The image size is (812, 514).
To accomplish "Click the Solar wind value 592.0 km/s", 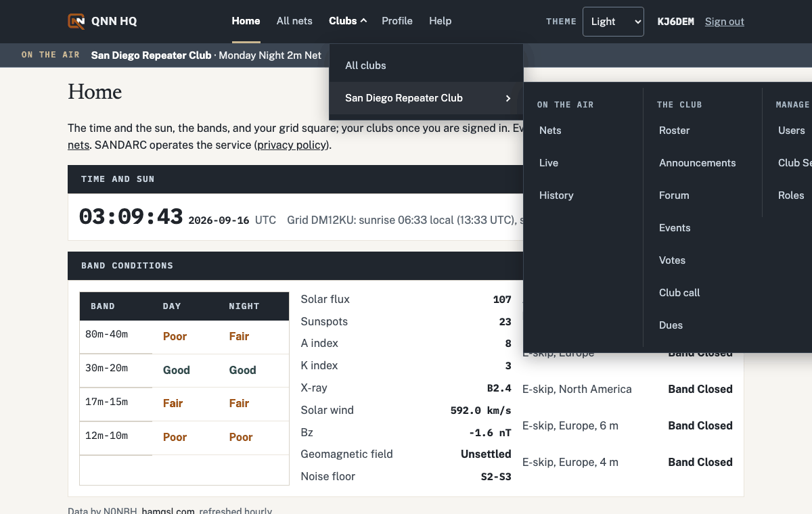I will pyautogui.click(x=480, y=411).
